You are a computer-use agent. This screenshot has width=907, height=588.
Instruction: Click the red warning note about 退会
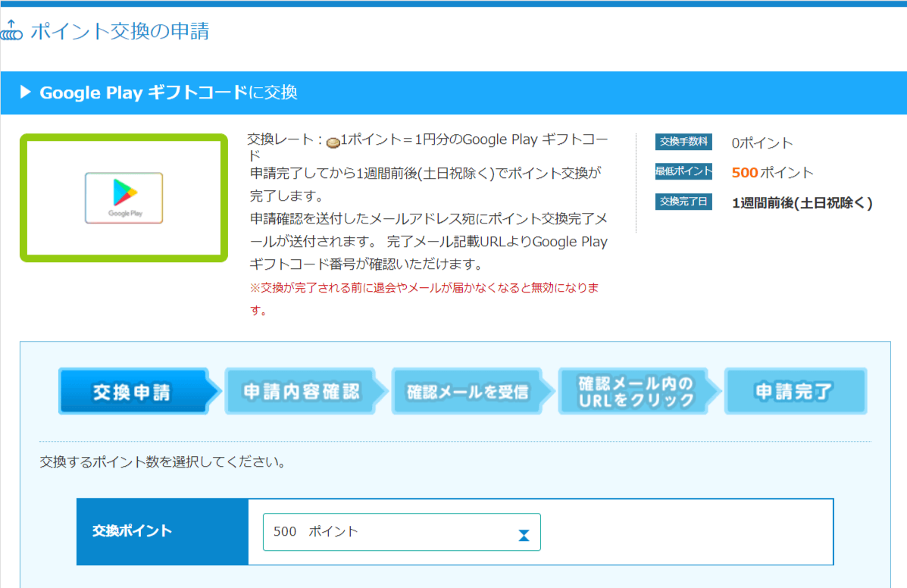[x=424, y=299]
